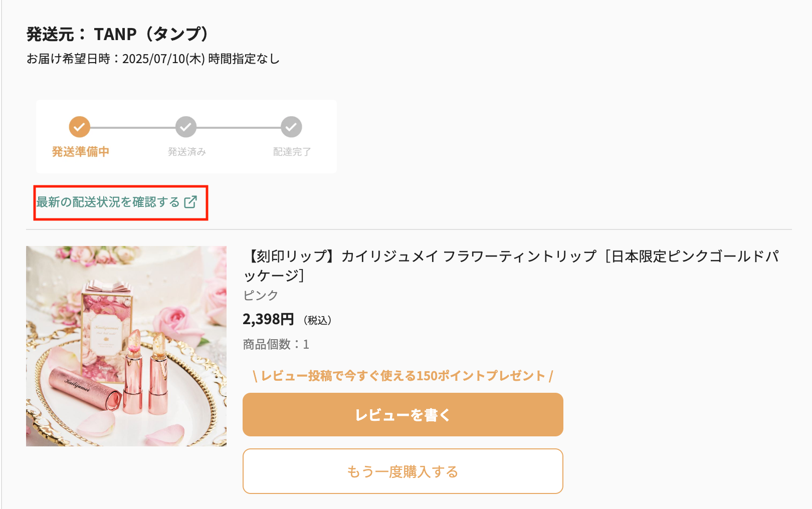
Task: Click the 商品個数：1 quantity text
Action: tap(275, 344)
